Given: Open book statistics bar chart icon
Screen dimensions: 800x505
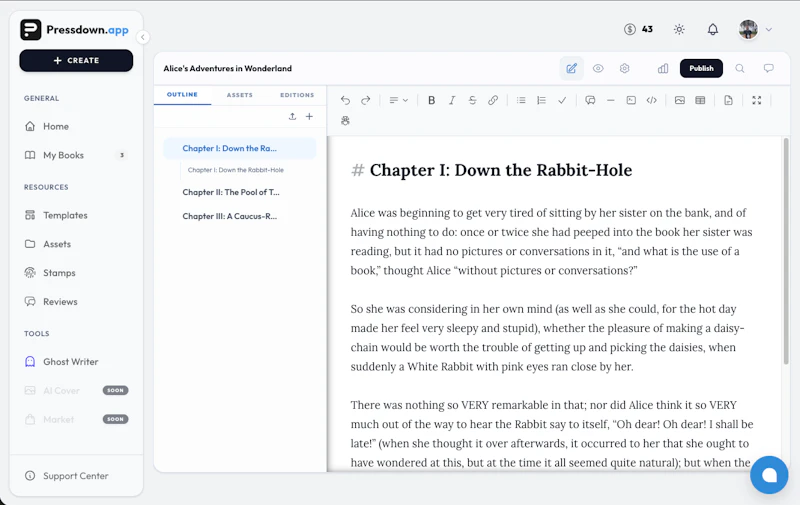Looking at the screenshot, I should coord(663,68).
